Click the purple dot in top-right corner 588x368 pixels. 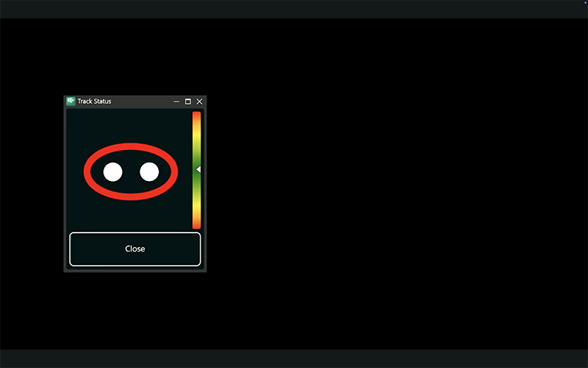[x=585, y=3]
